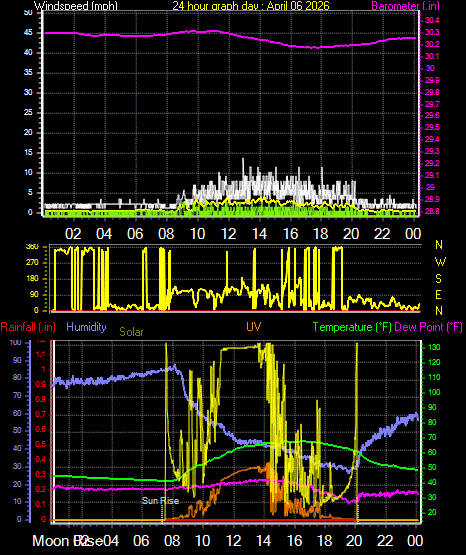Screen dimensions: 466x555
Task: Click the 270 wind direction degree value
Action: pos(32,263)
